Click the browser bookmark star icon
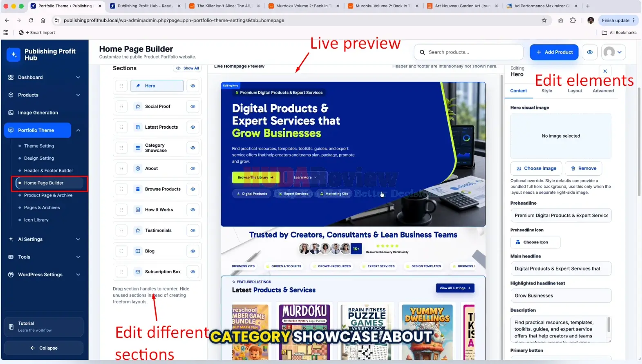 tap(544, 20)
